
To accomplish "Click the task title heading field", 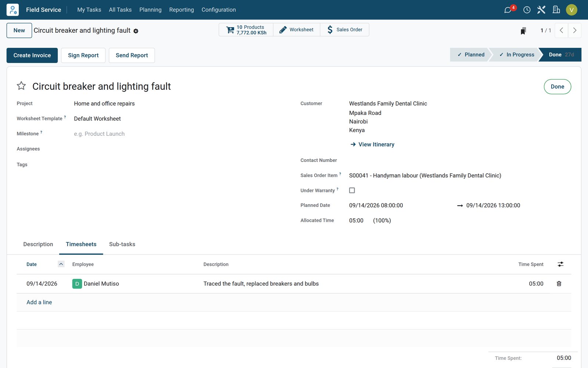I will click(102, 86).
